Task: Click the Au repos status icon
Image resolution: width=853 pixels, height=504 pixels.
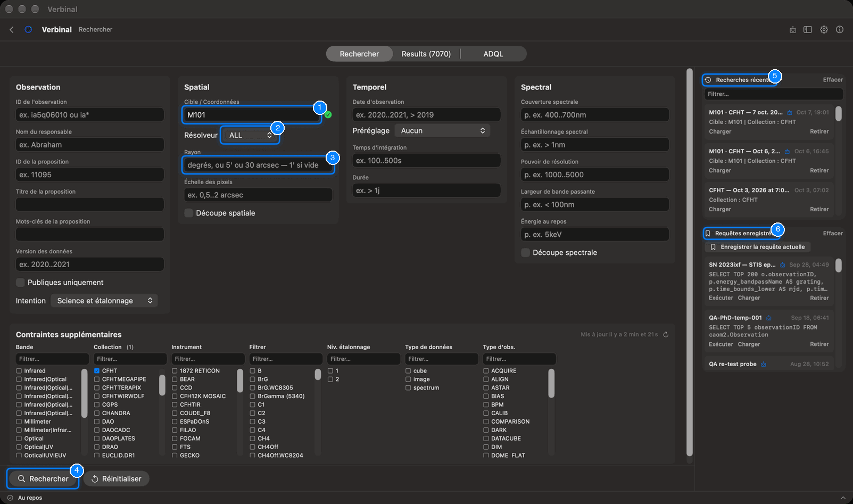Action: click(x=10, y=498)
